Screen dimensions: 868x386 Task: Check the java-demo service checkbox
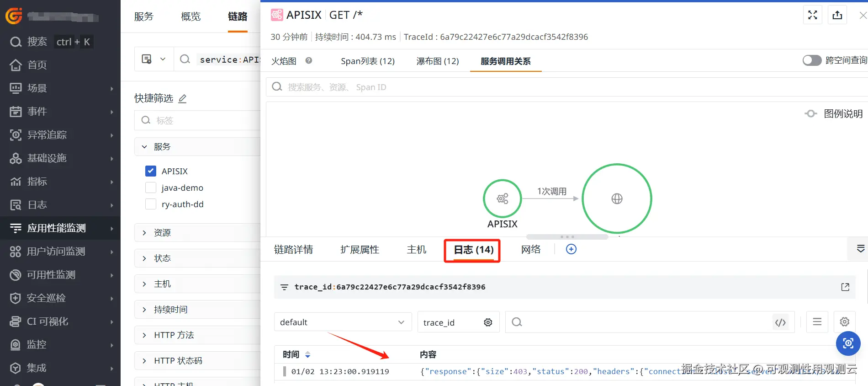click(151, 188)
